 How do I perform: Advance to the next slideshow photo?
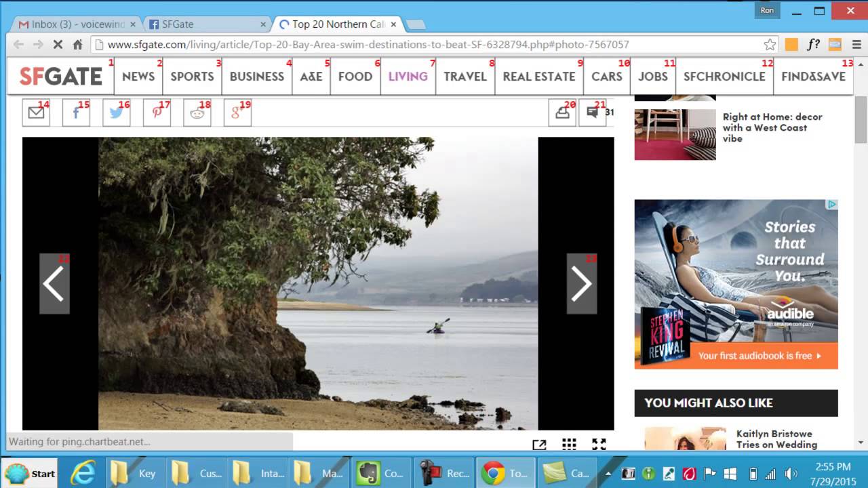pos(582,283)
